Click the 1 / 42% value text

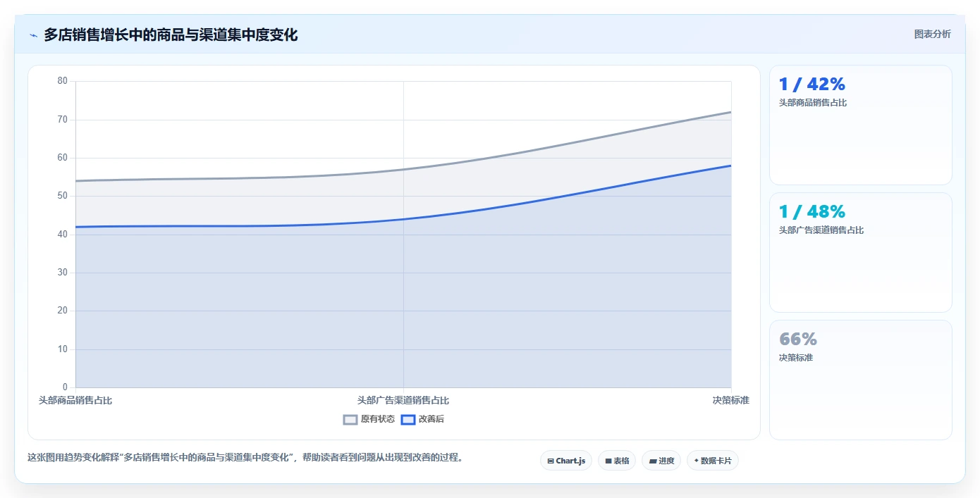[x=811, y=84]
